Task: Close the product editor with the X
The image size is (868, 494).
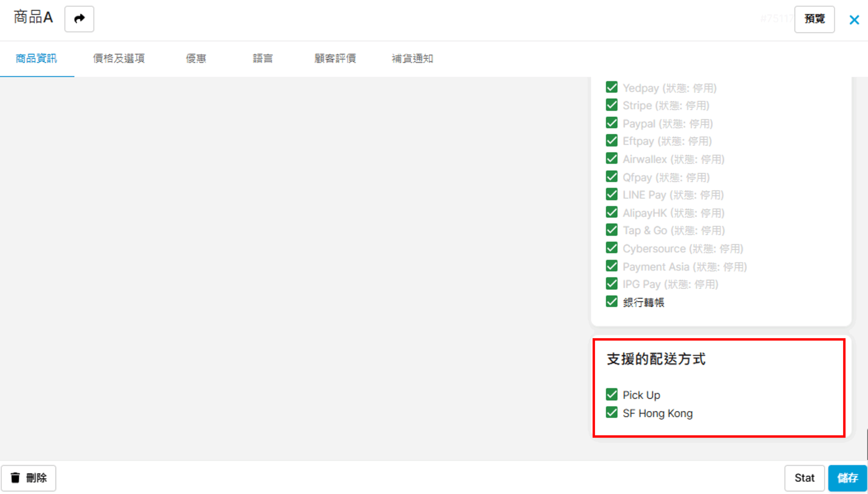Action: 854,20
